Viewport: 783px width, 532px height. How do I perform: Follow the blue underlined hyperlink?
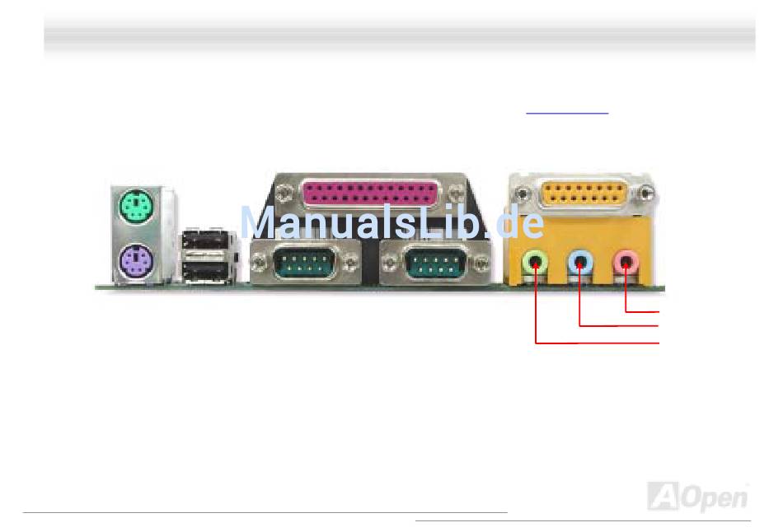click(x=567, y=114)
